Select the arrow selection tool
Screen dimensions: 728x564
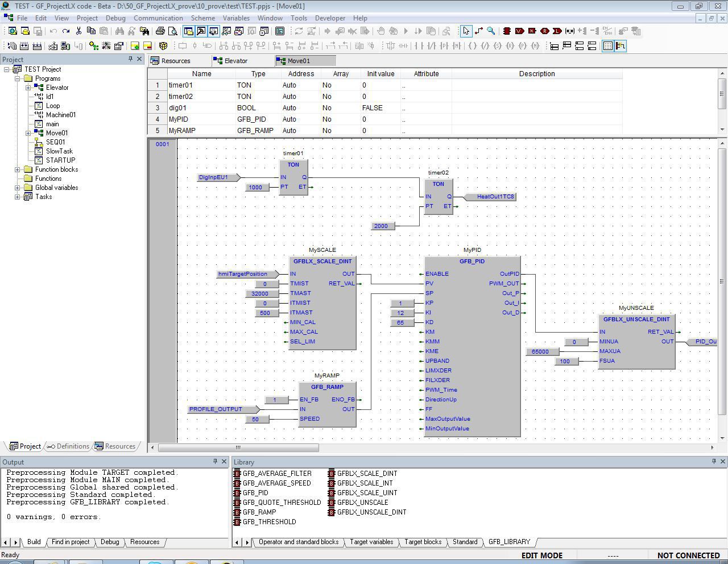pos(465,31)
